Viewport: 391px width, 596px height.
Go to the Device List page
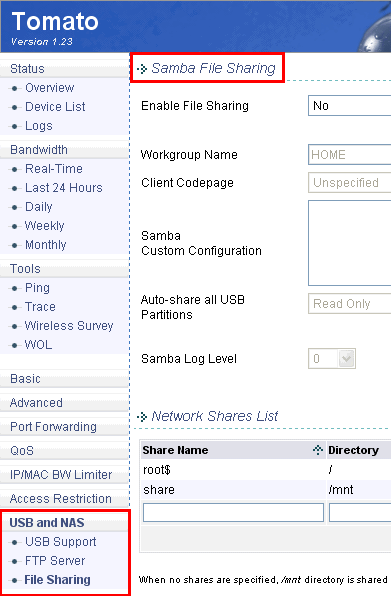click(55, 107)
